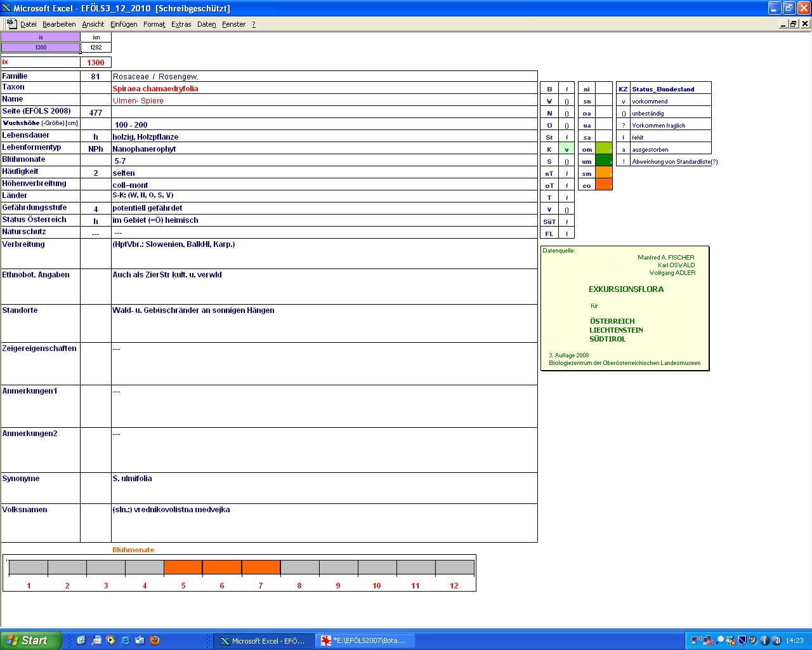Select the synonym S. ulmifolia

(132, 478)
